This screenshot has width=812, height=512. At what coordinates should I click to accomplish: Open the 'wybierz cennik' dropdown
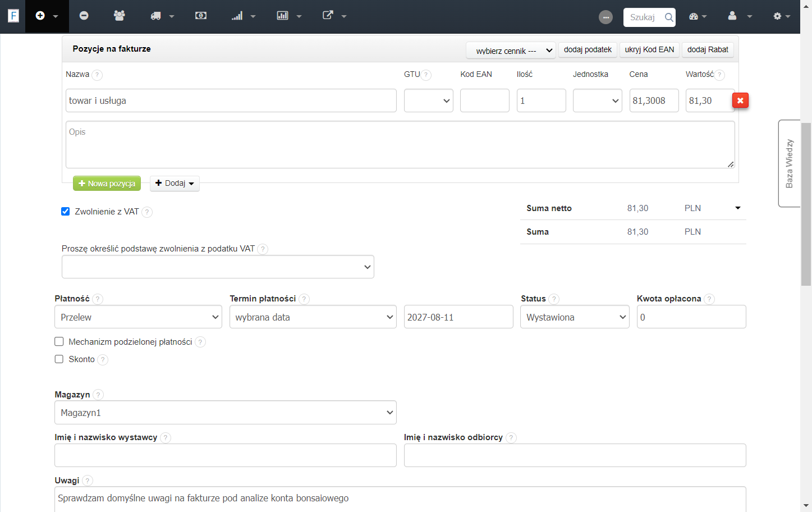[511, 51]
